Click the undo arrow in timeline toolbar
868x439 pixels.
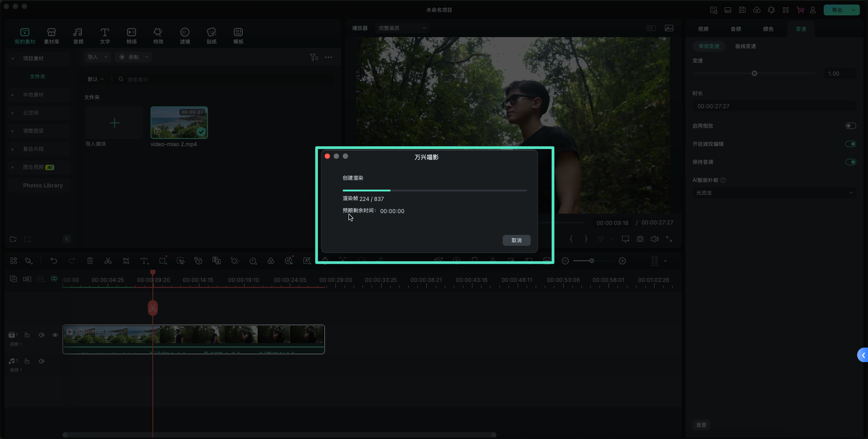point(54,261)
